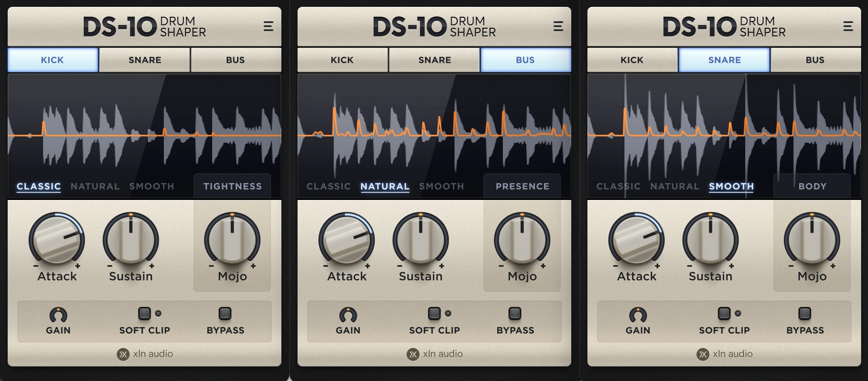Click the BODY Mojo label in the Snare plugin
This screenshot has height=381, width=868.
point(812,186)
